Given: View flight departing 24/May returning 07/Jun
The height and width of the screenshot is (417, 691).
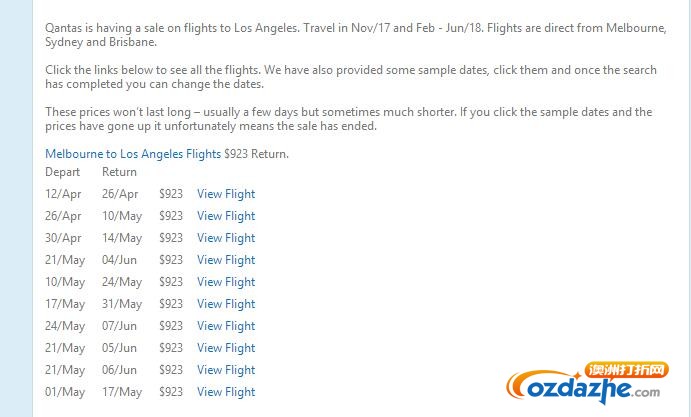Looking at the screenshot, I should (x=226, y=326).
